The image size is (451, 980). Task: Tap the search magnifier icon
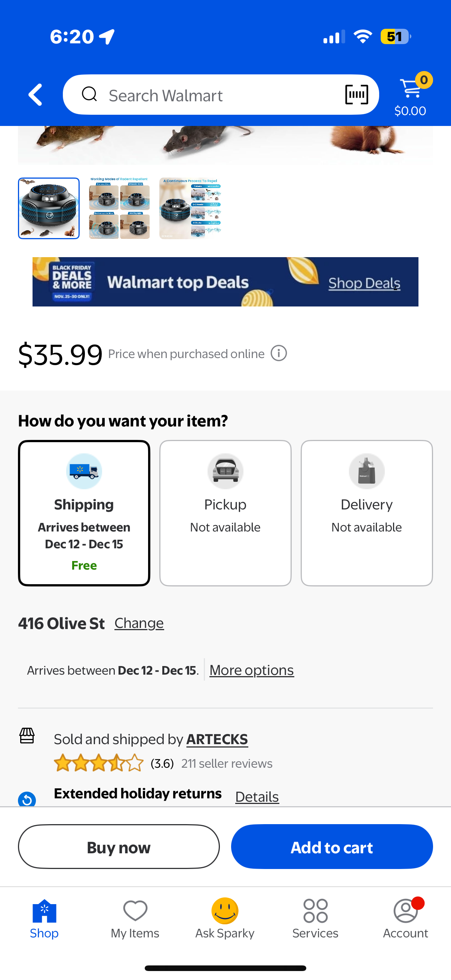click(x=89, y=94)
